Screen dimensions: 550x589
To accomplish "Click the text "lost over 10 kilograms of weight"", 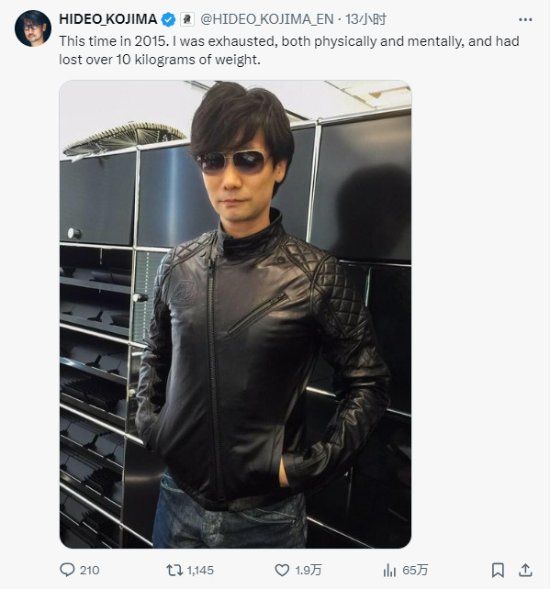I will (158, 60).
